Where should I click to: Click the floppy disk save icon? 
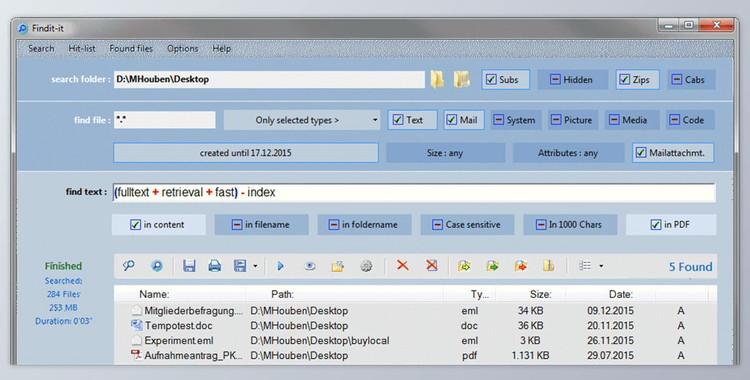189,266
